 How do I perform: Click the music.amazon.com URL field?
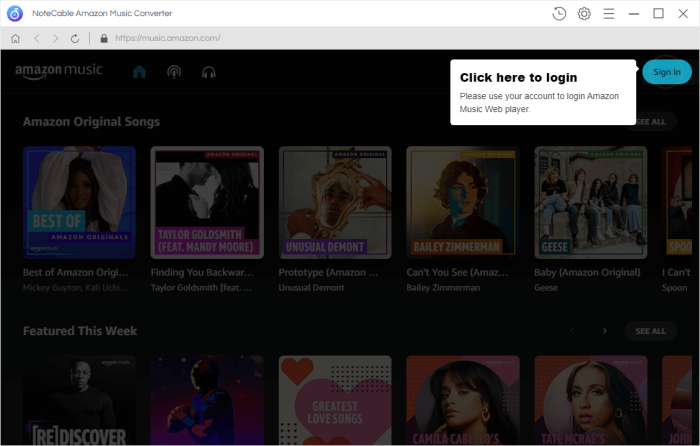[167, 38]
